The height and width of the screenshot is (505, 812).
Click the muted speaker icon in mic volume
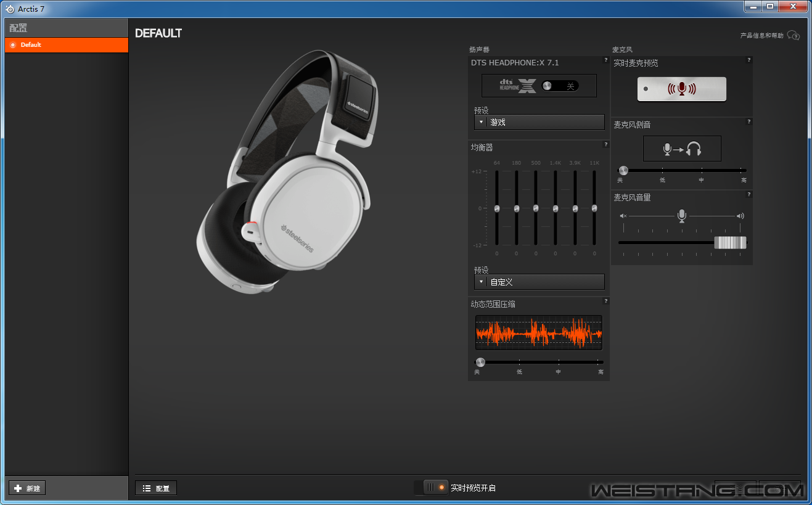(x=623, y=216)
